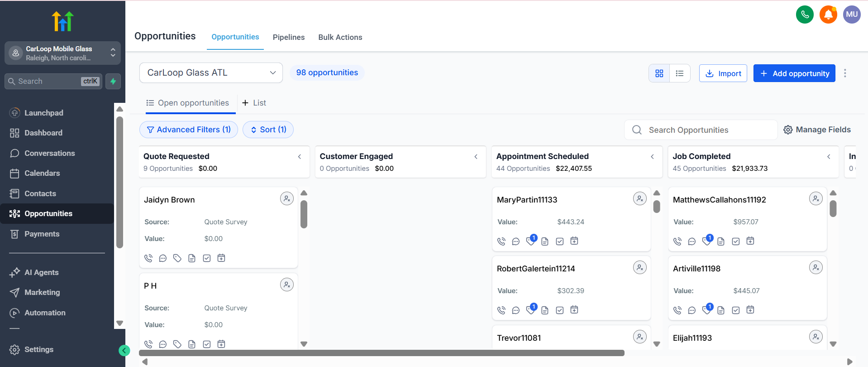Open Payments in the sidebar
Image resolution: width=868 pixels, height=367 pixels.
coord(57,234)
